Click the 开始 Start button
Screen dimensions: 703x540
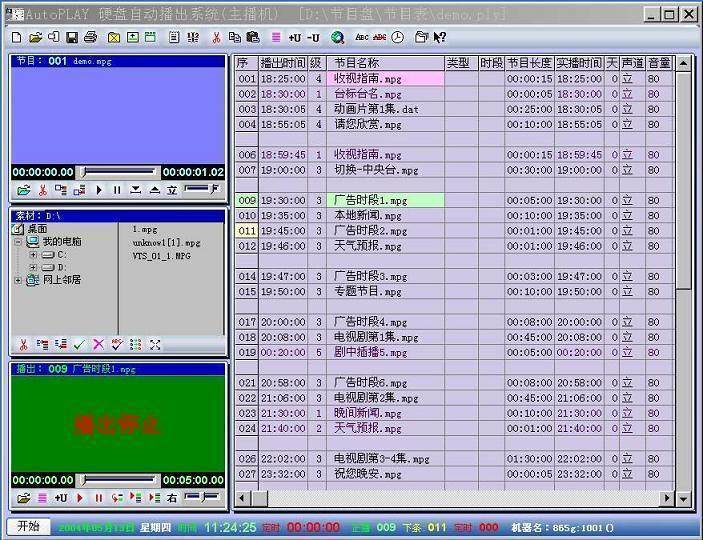[28, 527]
